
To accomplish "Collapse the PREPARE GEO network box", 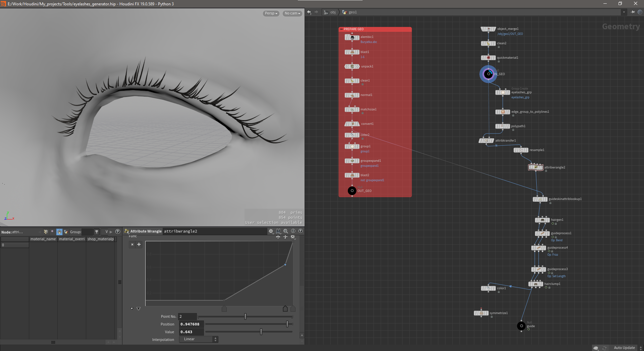I will tap(341, 29).
